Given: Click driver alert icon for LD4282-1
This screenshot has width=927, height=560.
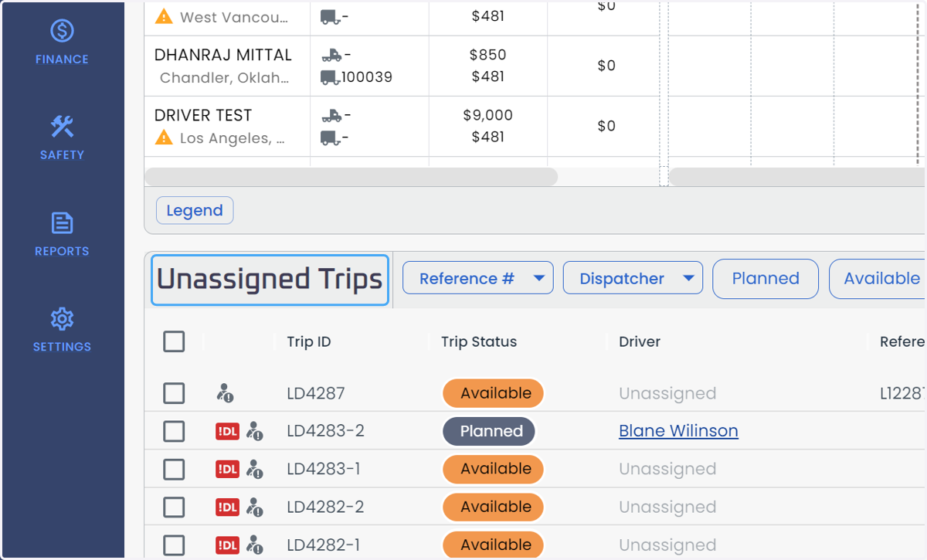Looking at the screenshot, I should [254, 545].
